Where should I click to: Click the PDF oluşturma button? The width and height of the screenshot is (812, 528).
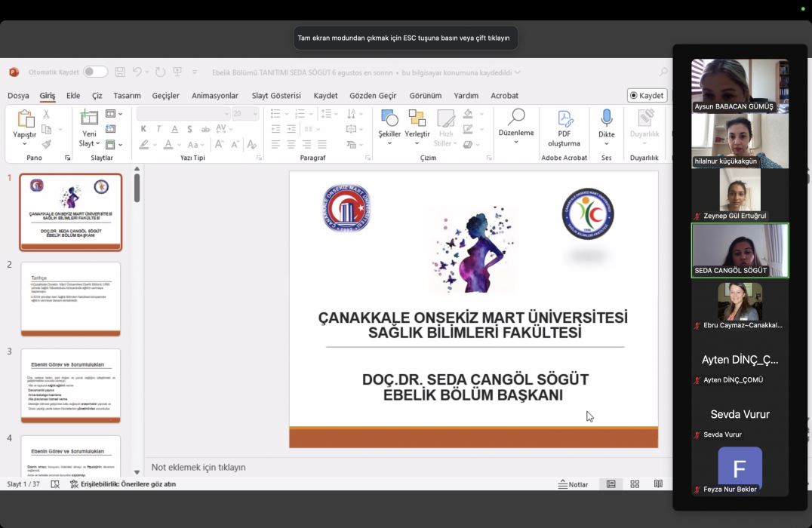click(x=564, y=128)
